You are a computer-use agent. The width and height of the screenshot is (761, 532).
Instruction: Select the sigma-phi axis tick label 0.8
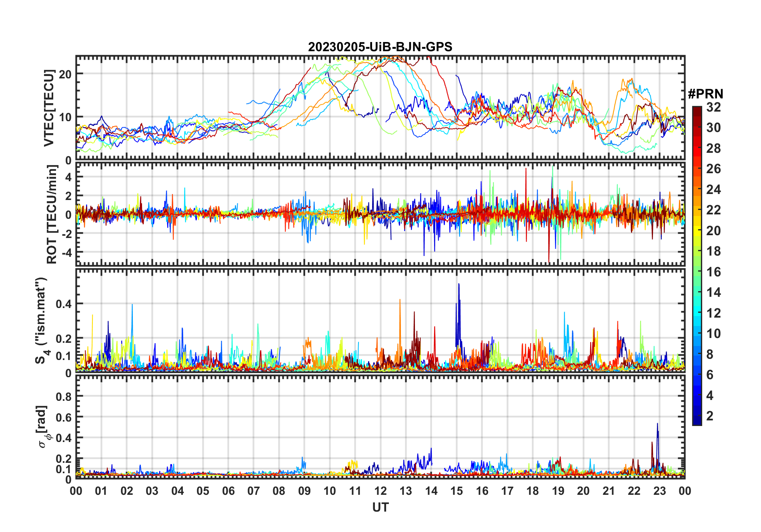click(x=64, y=396)
